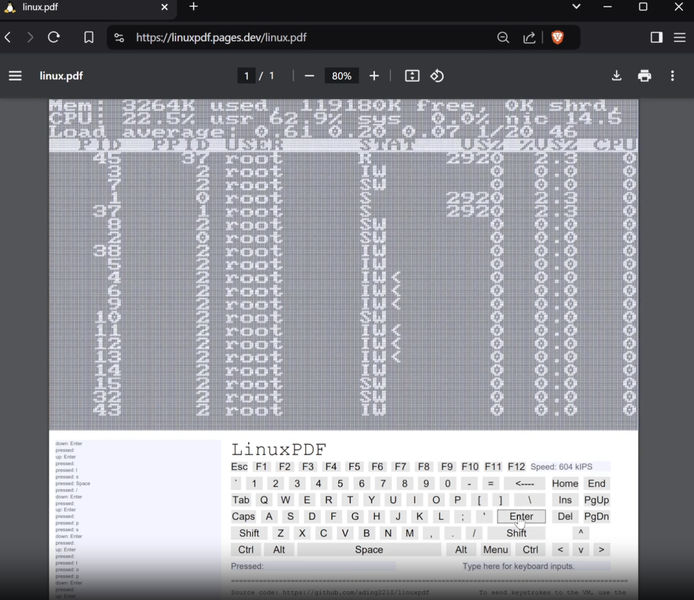The height and width of the screenshot is (600, 694).
Task: Toggle Caps key on virtual keyboard
Action: point(243,516)
